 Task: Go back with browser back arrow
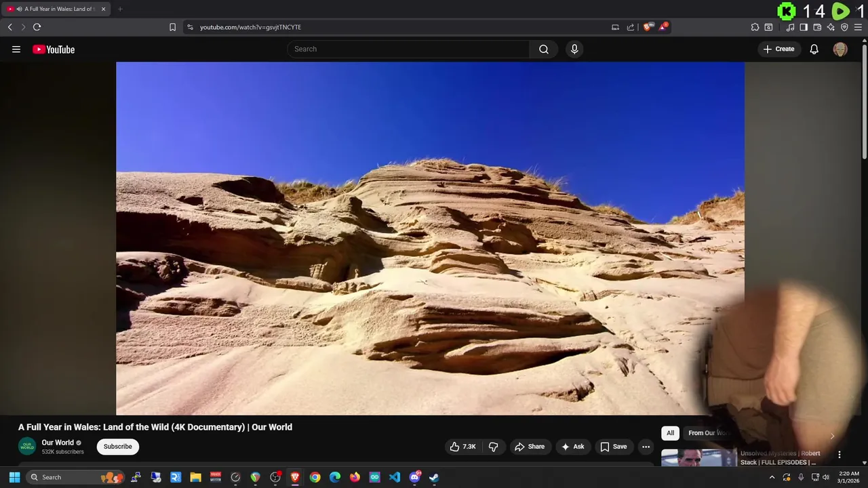click(x=9, y=27)
